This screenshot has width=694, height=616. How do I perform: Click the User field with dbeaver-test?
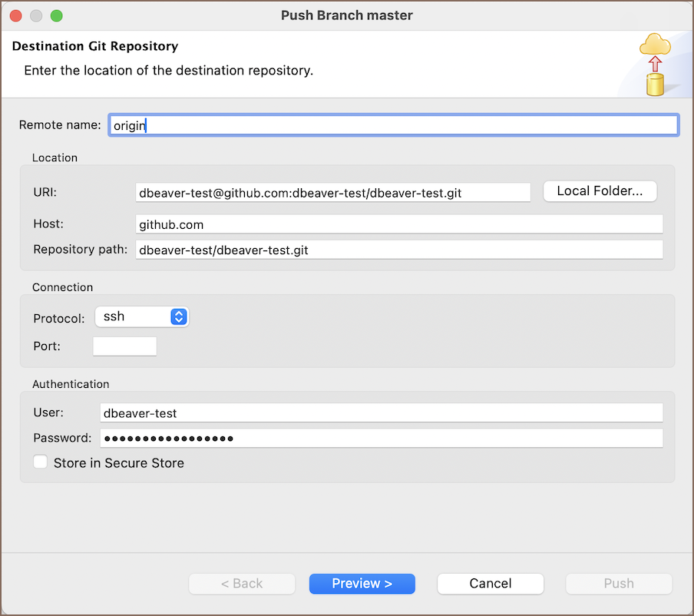tap(381, 413)
